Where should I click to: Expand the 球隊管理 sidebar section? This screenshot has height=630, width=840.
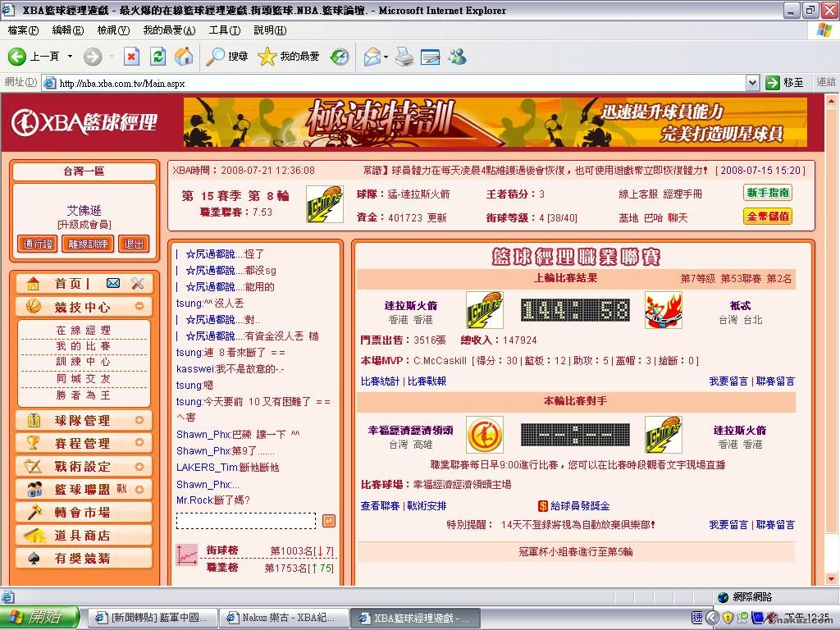(139, 421)
